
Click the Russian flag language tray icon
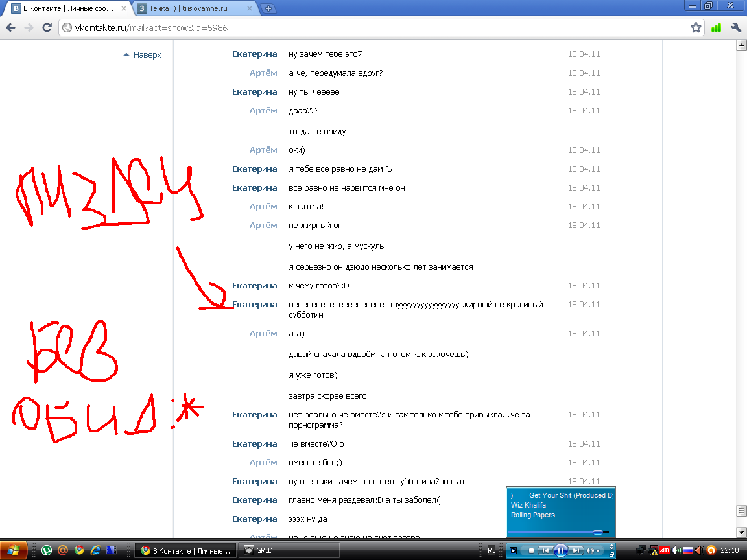(688, 550)
